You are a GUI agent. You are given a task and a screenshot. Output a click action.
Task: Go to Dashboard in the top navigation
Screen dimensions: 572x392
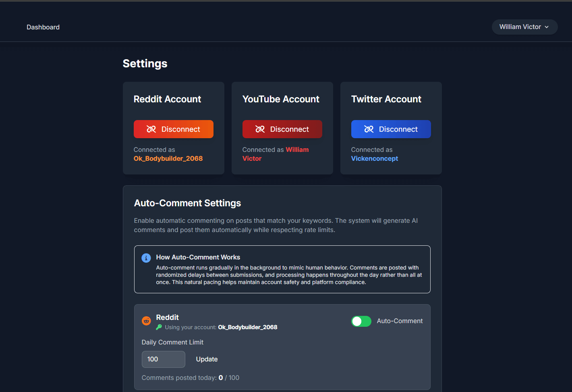[43, 27]
